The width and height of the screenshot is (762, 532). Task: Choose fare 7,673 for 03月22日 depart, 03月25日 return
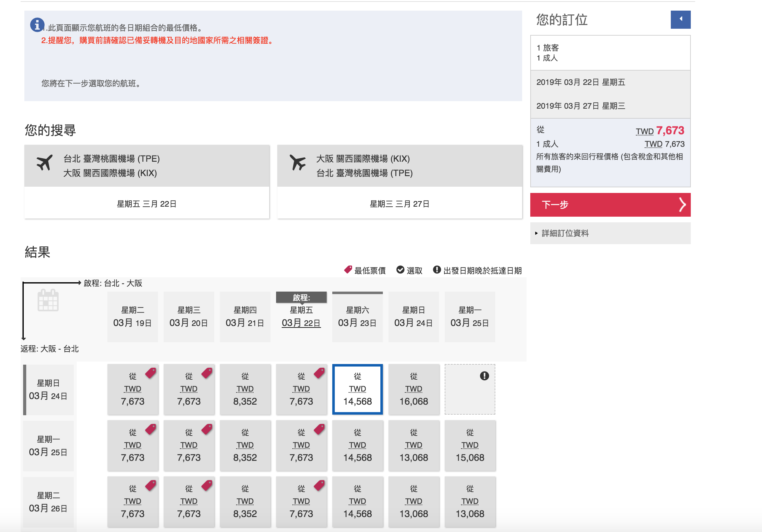[x=301, y=446]
